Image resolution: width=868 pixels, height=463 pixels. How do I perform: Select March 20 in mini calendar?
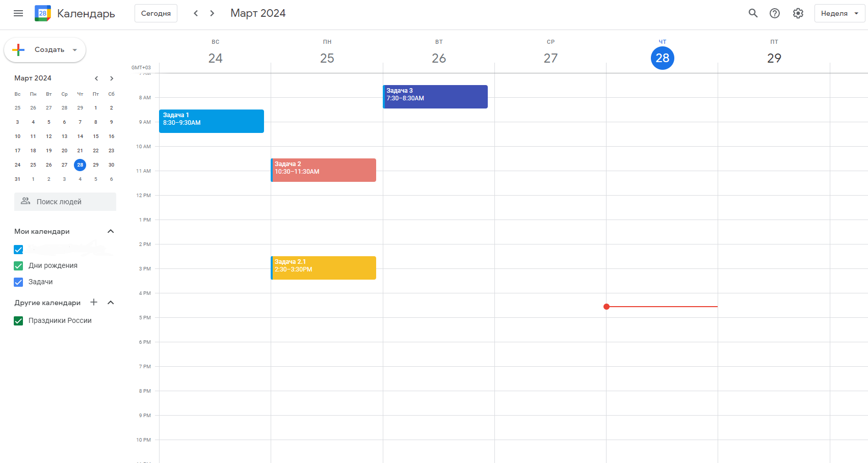64,151
